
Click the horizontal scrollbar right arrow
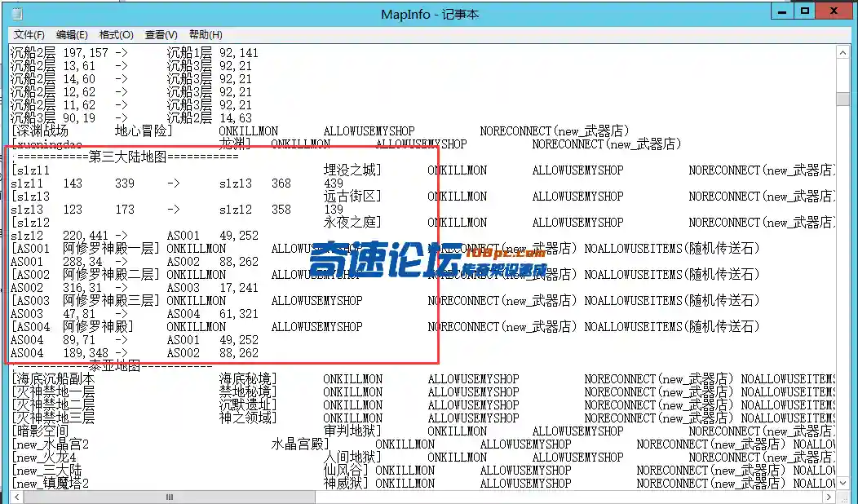(829, 497)
